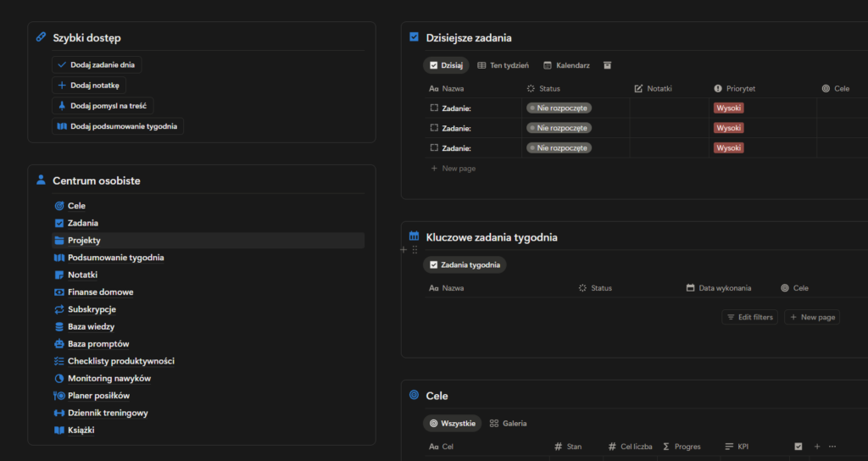
Task: Open the Progres column header in Cele table
Action: click(x=682, y=447)
